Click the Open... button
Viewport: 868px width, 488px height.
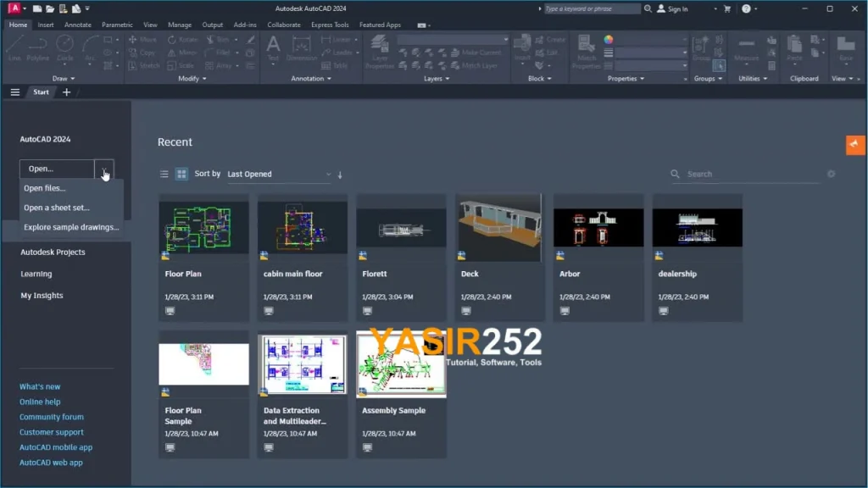57,169
